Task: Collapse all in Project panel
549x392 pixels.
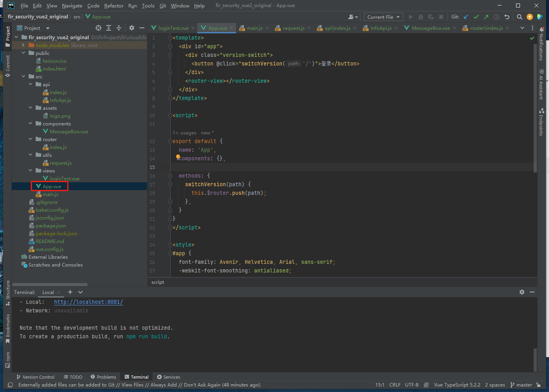Action: 119,28
